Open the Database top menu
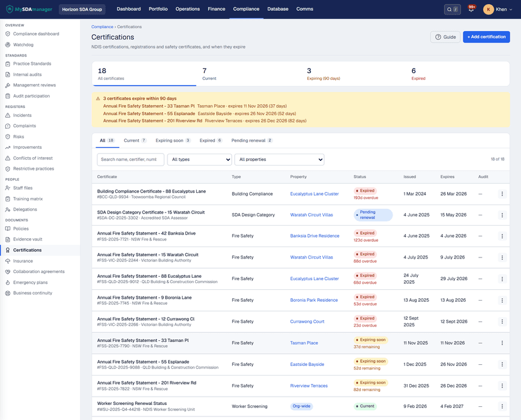Viewport: 521px width, 420px height. pyautogui.click(x=278, y=9)
